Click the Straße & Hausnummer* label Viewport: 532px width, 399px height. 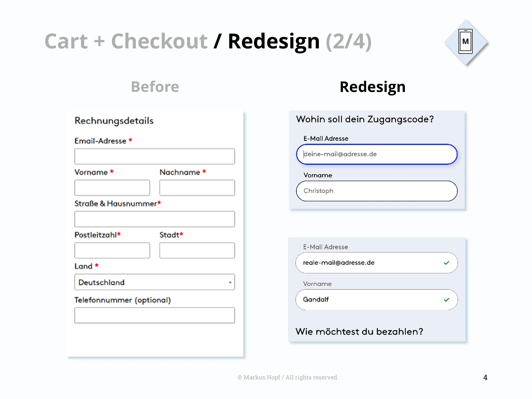pyautogui.click(x=118, y=203)
